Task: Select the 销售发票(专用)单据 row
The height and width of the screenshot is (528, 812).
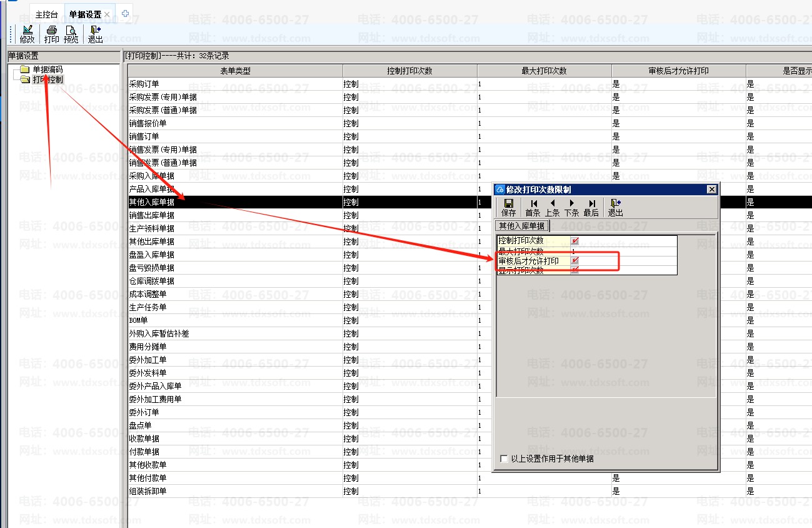Action: [470, 150]
